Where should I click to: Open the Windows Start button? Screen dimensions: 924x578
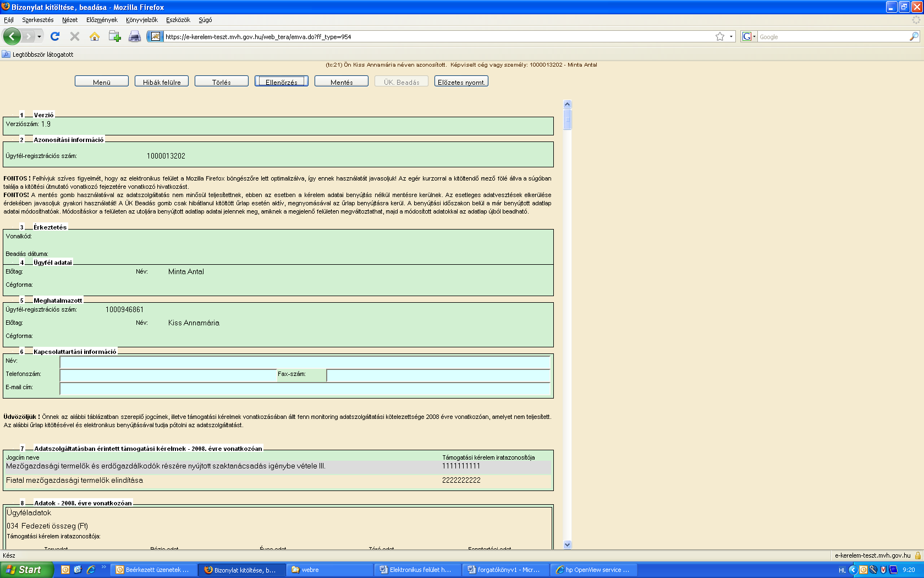pos(26,570)
